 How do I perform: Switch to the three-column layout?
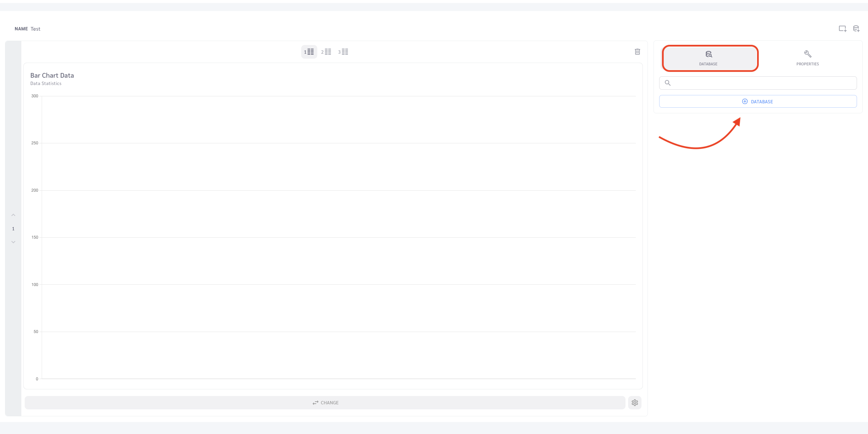343,52
